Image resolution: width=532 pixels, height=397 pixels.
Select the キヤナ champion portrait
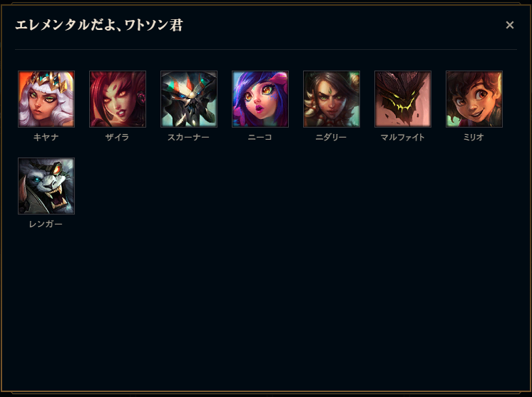[x=46, y=99]
